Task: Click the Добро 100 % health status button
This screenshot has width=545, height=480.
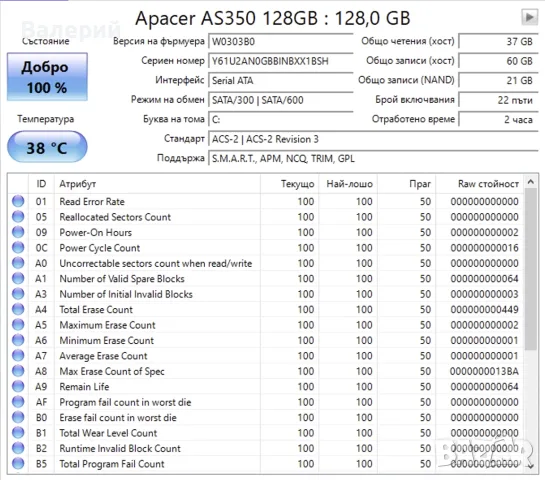Action: pos(47,77)
